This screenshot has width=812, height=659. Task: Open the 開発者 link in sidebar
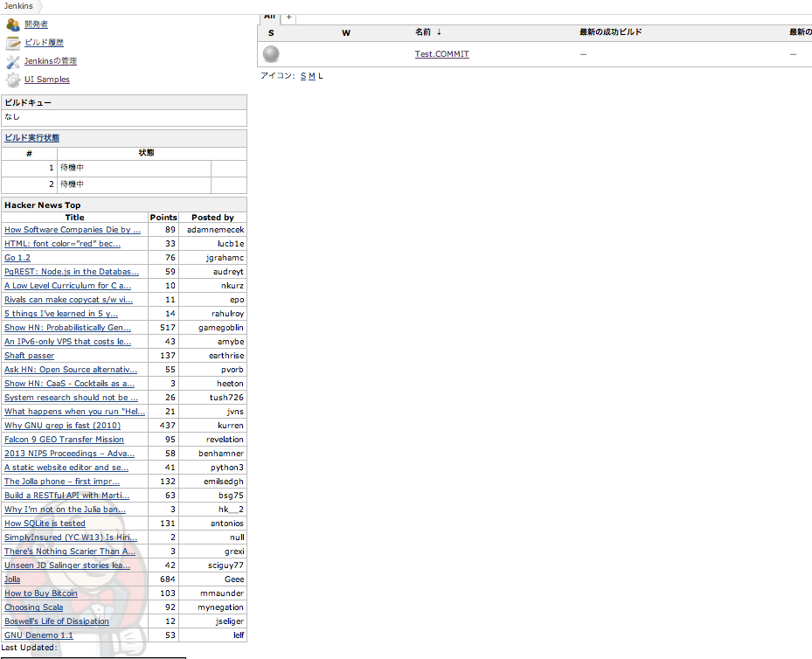point(36,24)
